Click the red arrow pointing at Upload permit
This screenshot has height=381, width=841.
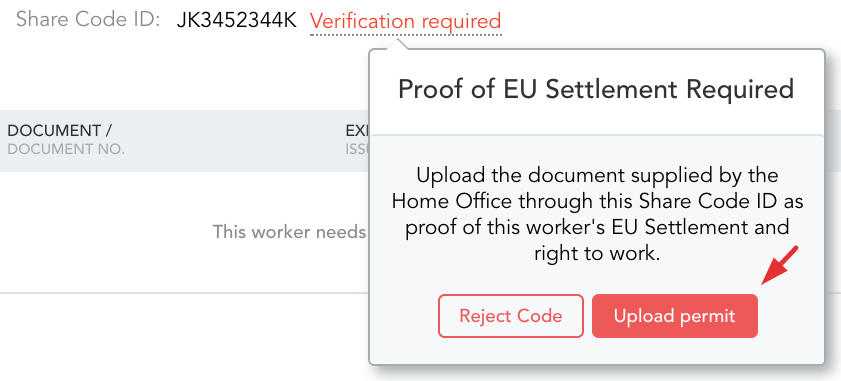pyautogui.click(x=780, y=265)
